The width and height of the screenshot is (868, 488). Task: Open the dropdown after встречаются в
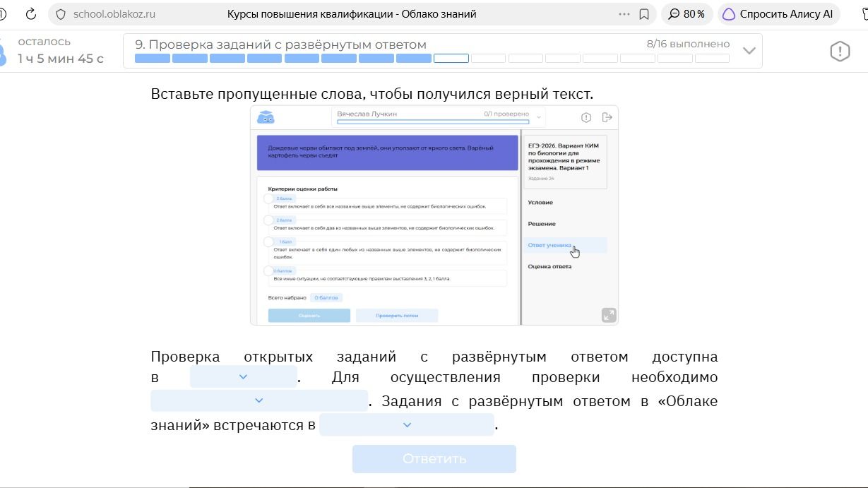[406, 425]
